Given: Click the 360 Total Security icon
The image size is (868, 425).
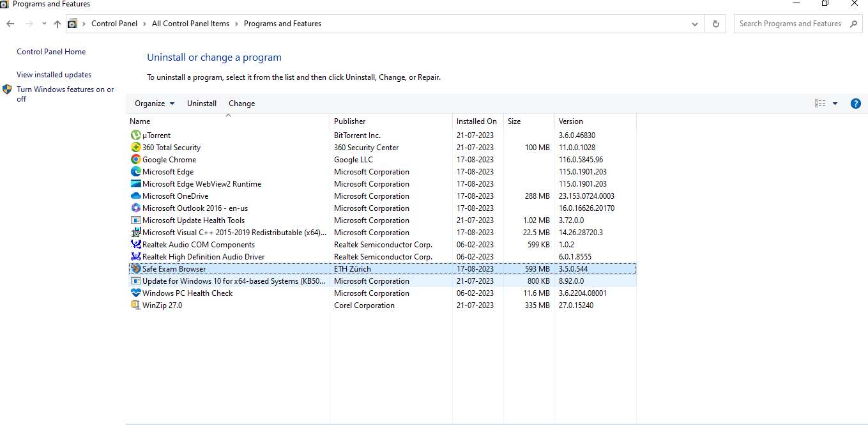Looking at the screenshot, I should click(135, 148).
